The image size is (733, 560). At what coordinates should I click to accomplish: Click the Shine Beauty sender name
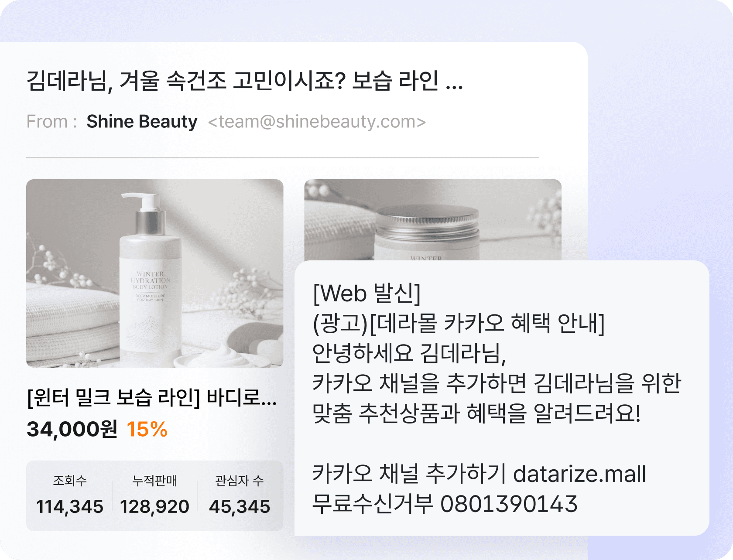point(142,122)
